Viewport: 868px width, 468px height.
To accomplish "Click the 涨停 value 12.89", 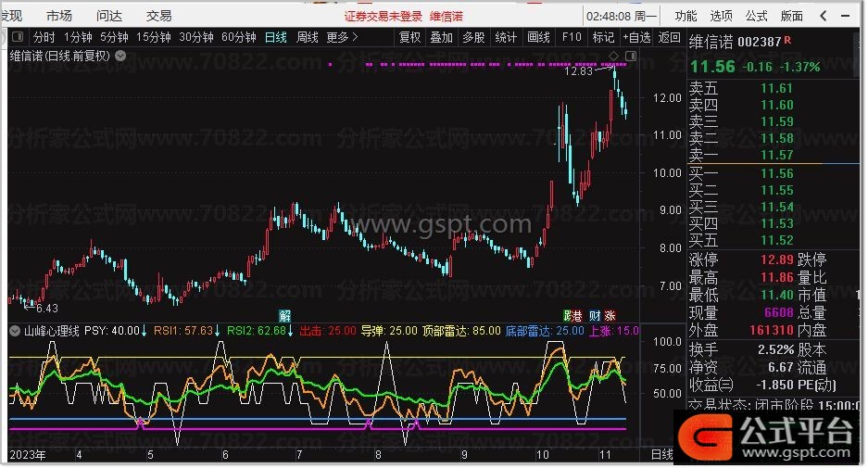I will (x=776, y=259).
